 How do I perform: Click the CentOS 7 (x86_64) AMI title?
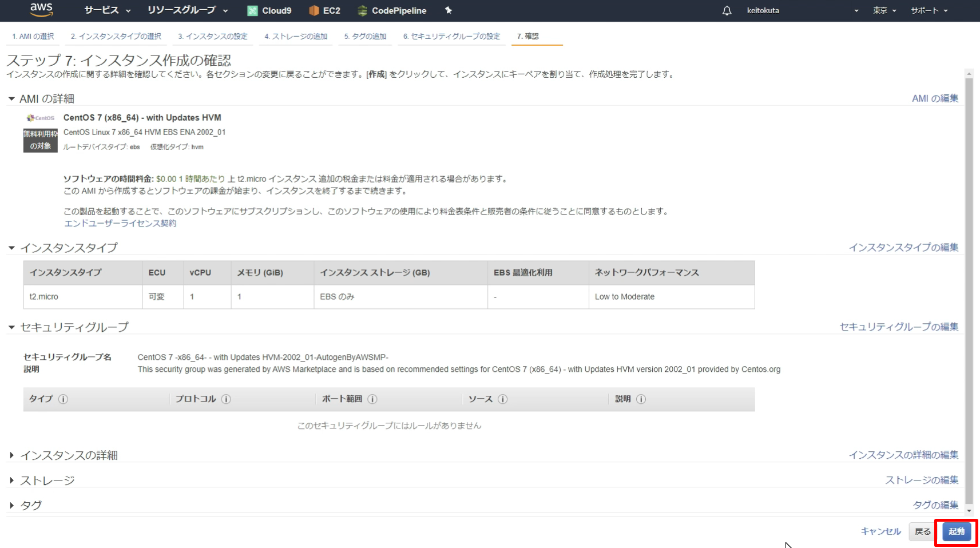[142, 118]
